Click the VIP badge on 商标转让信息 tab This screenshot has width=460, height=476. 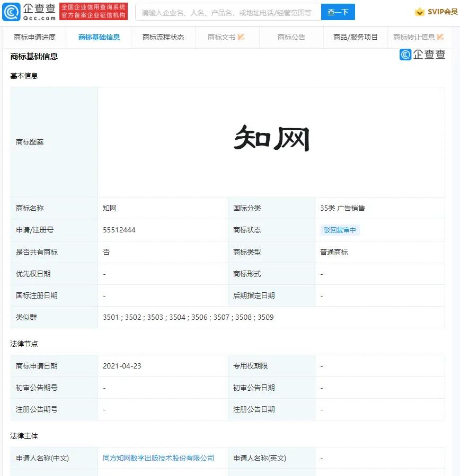tap(440, 37)
